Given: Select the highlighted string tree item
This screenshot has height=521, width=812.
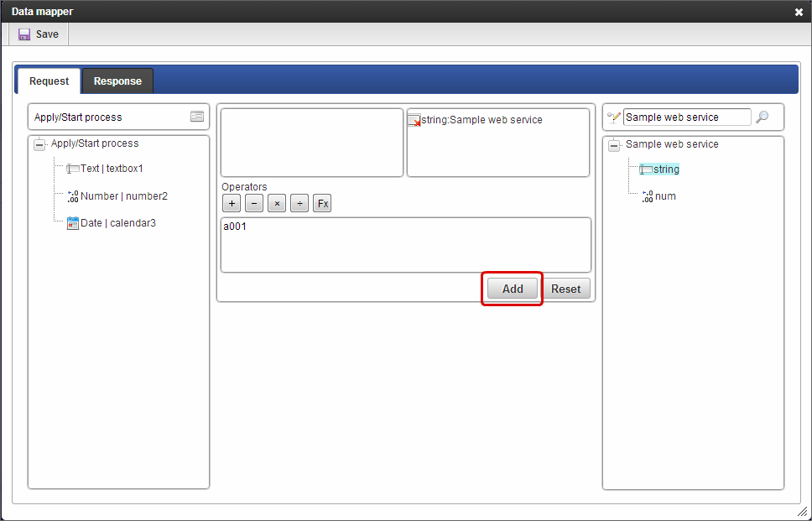Looking at the screenshot, I should (667, 169).
